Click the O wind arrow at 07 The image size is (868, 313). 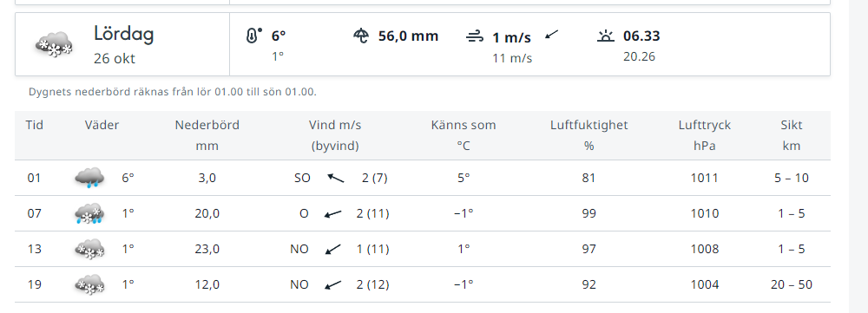click(x=332, y=213)
